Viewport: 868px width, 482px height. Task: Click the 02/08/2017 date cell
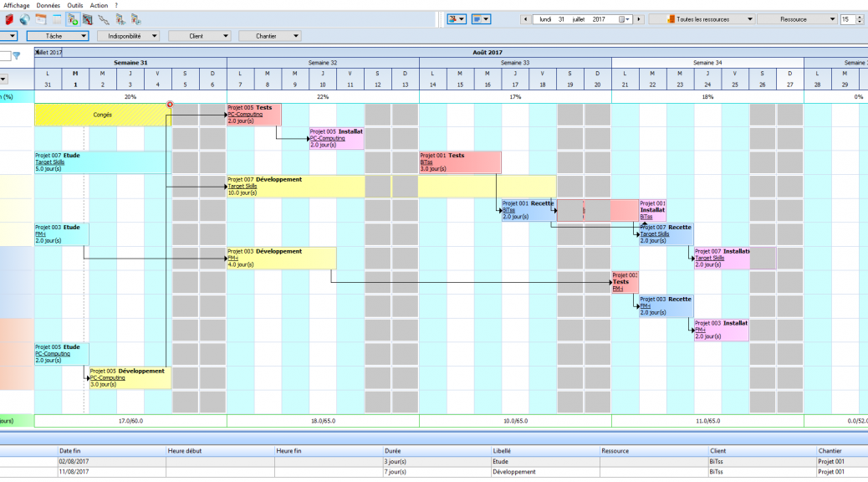coord(111,462)
